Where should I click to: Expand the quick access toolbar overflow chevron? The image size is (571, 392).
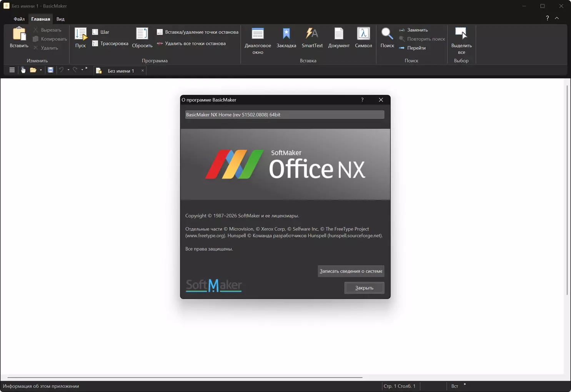[87, 69]
